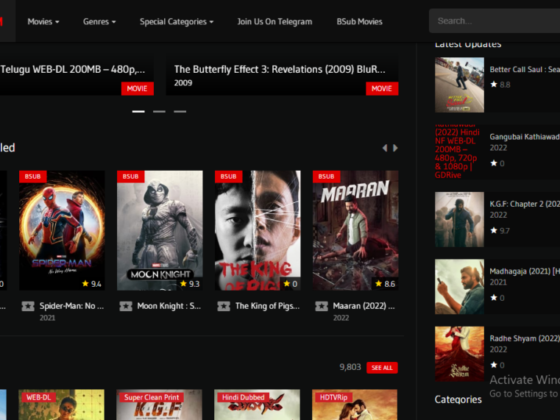Viewport: 560px width, 420px height.
Task: Select the second carousel slide indicator
Action: 159,111
